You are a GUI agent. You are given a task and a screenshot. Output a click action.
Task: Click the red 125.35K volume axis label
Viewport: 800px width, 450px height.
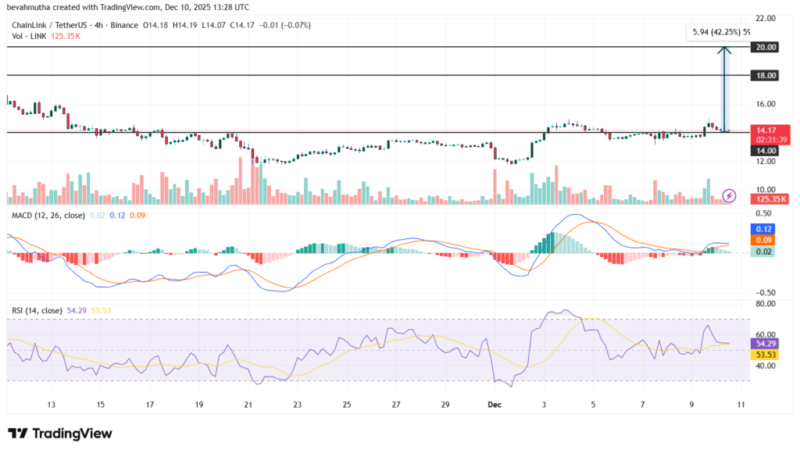click(767, 200)
